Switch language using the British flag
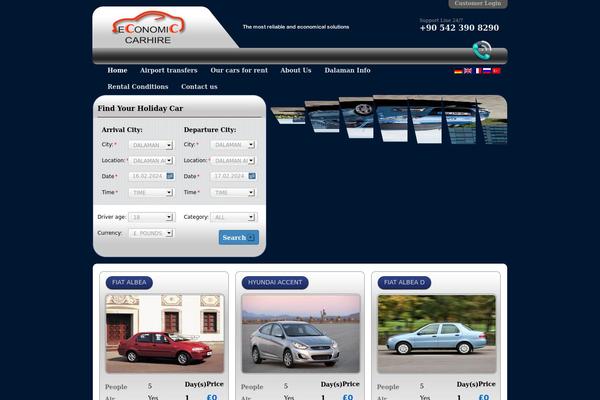 (468, 71)
